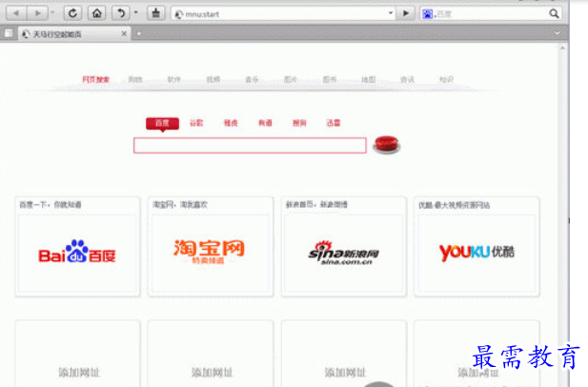Select the 知识 category
This screenshot has height=387, width=588.
pos(446,79)
